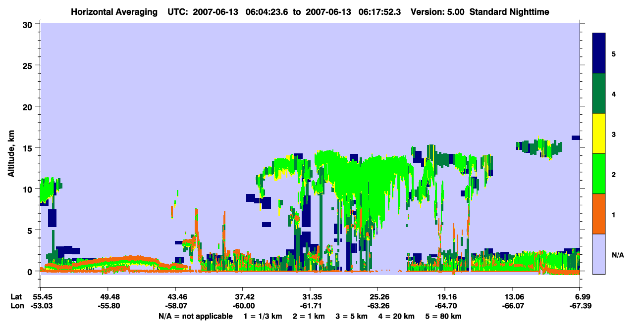Click latitude value 37.42
The width and height of the screenshot is (644, 330).
pyautogui.click(x=242, y=297)
